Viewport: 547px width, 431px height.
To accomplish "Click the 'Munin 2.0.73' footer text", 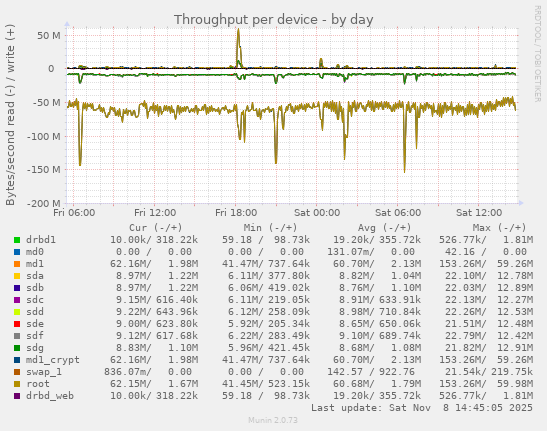I will (273, 420).
